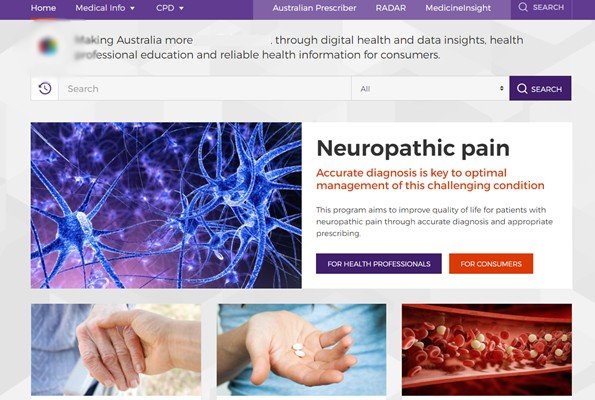Open the All category filter dropdown

[430, 88]
